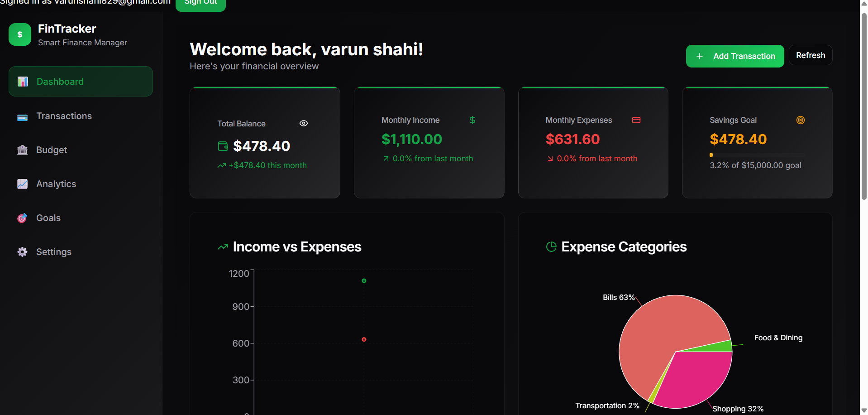Switch to the Transactions section
Image resolution: width=868 pixels, height=415 pixels.
tap(64, 116)
